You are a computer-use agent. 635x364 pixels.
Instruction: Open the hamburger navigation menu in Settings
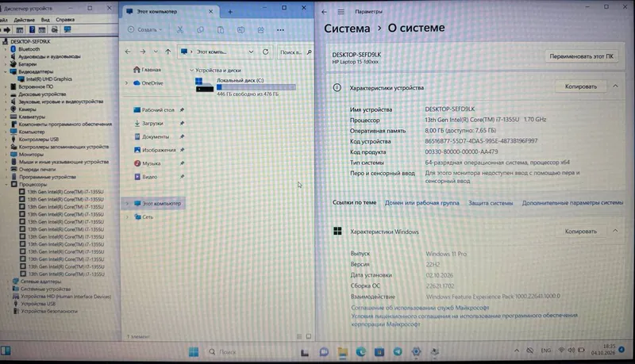[341, 12]
